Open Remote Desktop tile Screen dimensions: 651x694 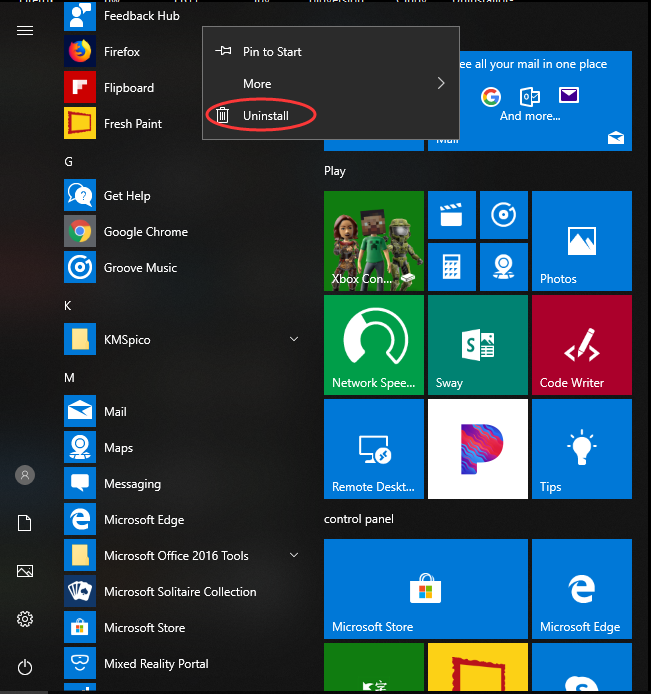(x=374, y=449)
